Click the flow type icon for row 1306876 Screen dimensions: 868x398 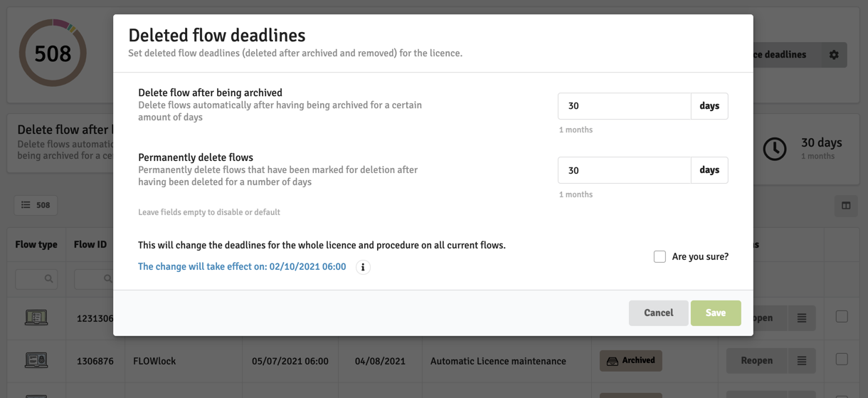36,361
